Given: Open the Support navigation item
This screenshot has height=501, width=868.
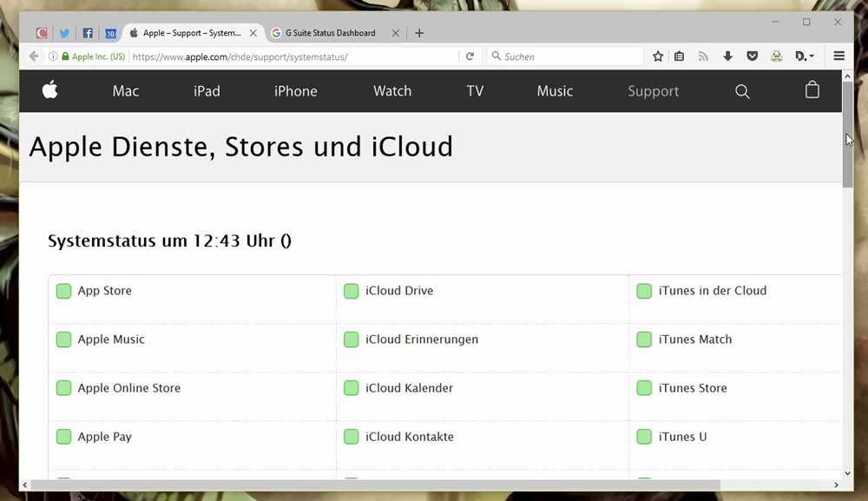Looking at the screenshot, I should click(x=653, y=91).
